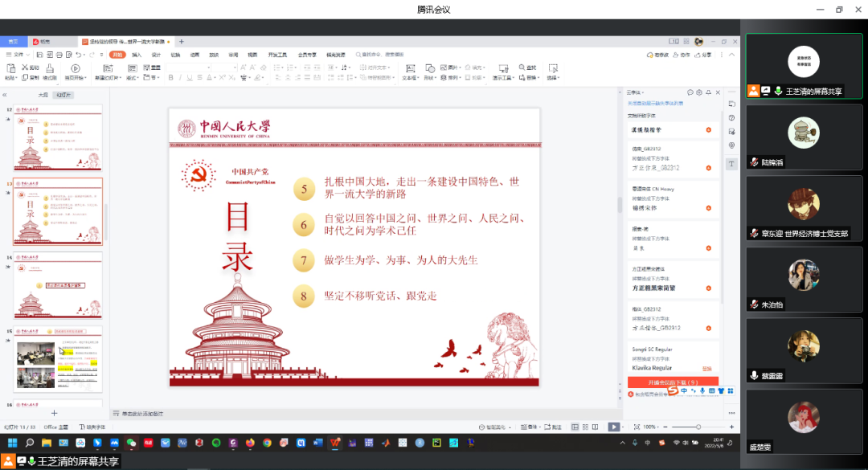Switch to normal view in status bar
This screenshot has height=470, width=868.
(576, 427)
